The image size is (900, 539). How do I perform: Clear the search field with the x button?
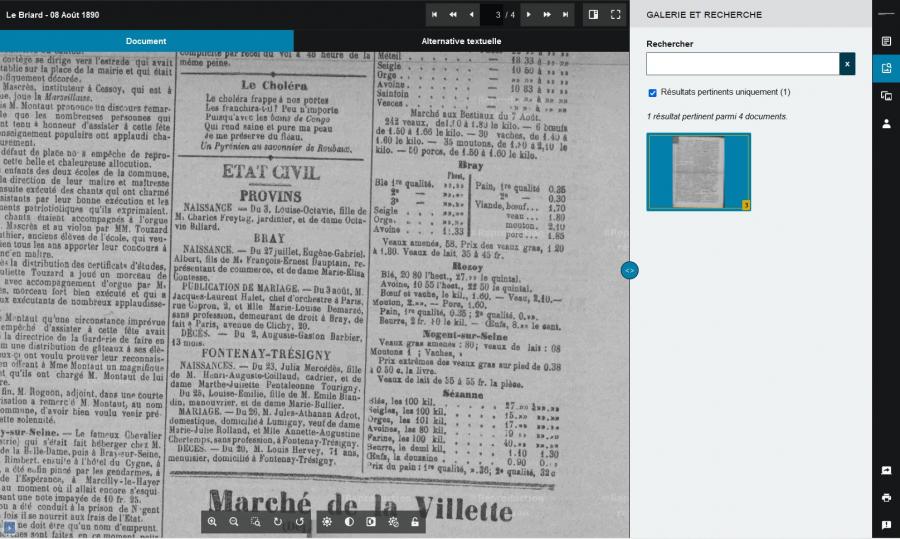tap(847, 64)
